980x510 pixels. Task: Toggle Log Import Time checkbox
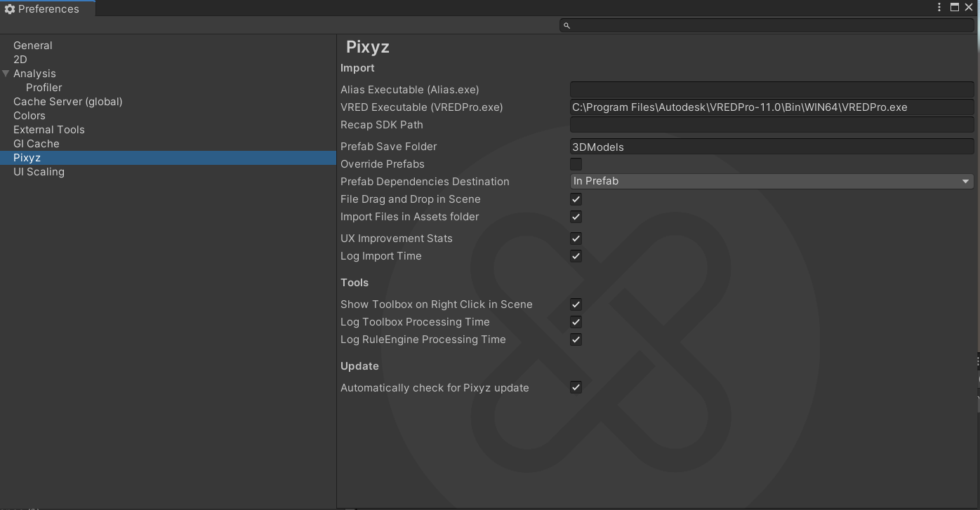(x=576, y=256)
